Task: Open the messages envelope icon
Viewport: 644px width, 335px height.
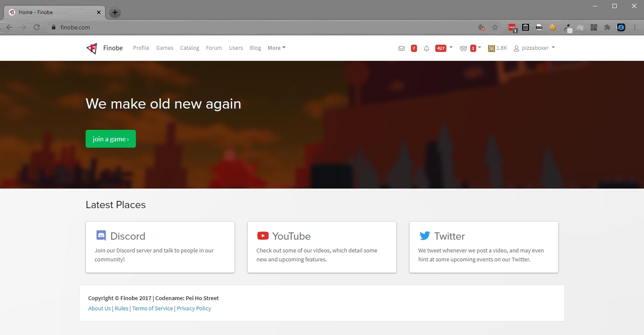Action: (x=401, y=49)
